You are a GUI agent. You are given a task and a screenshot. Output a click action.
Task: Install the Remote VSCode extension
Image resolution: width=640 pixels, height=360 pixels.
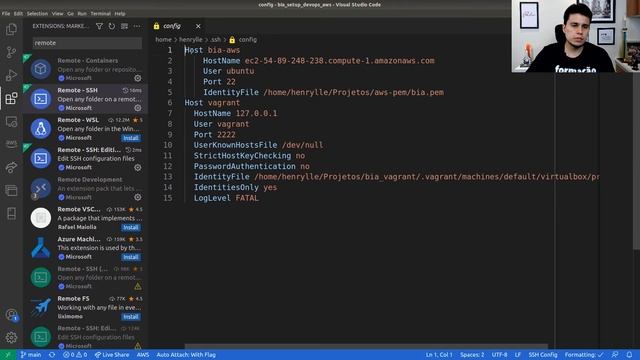pyautogui.click(x=131, y=227)
